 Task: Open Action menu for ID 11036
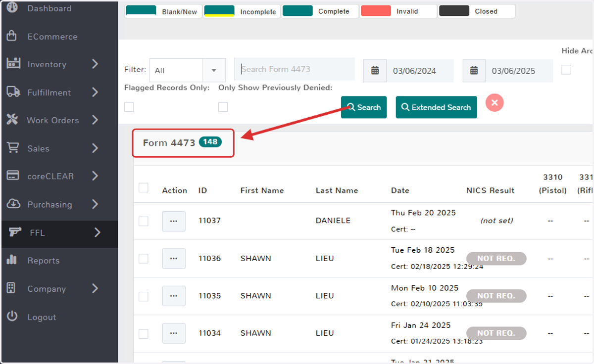[174, 259]
